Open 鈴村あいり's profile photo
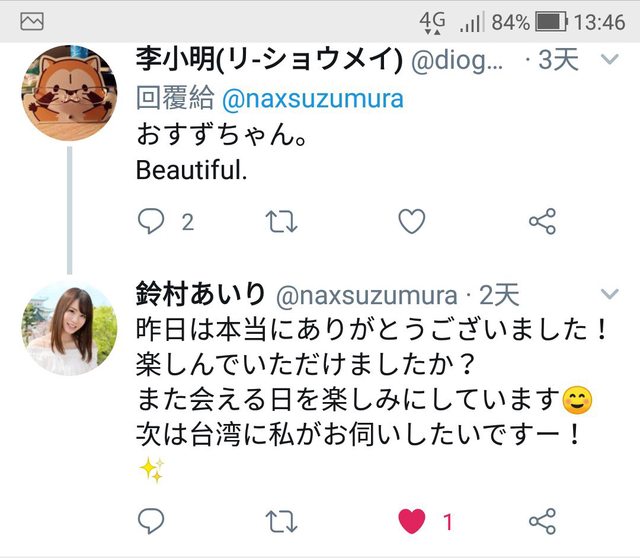The width and height of the screenshot is (640, 558). (x=68, y=327)
